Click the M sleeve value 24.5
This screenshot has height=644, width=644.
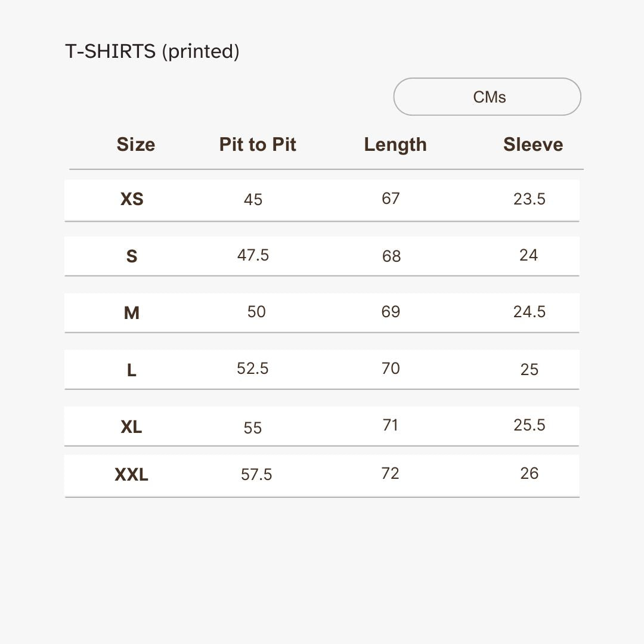tap(530, 312)
